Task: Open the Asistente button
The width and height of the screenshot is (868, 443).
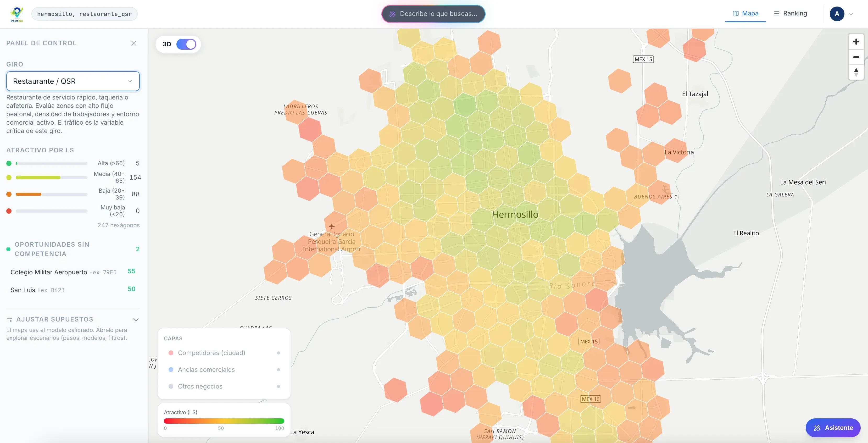Action: (x=833, y=428)
